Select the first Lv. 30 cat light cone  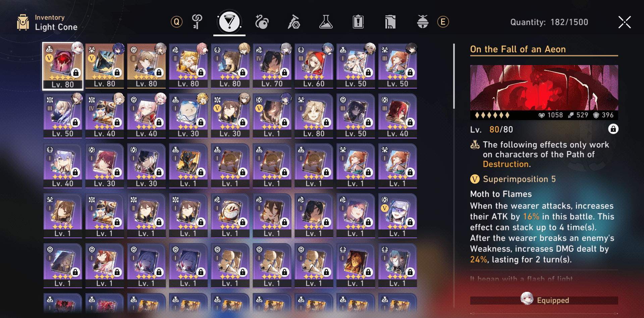pos(188,116)
